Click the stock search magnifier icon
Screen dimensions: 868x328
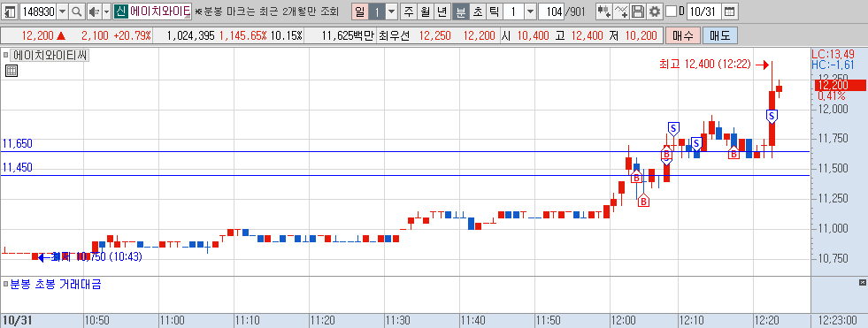tap(77, 11)
